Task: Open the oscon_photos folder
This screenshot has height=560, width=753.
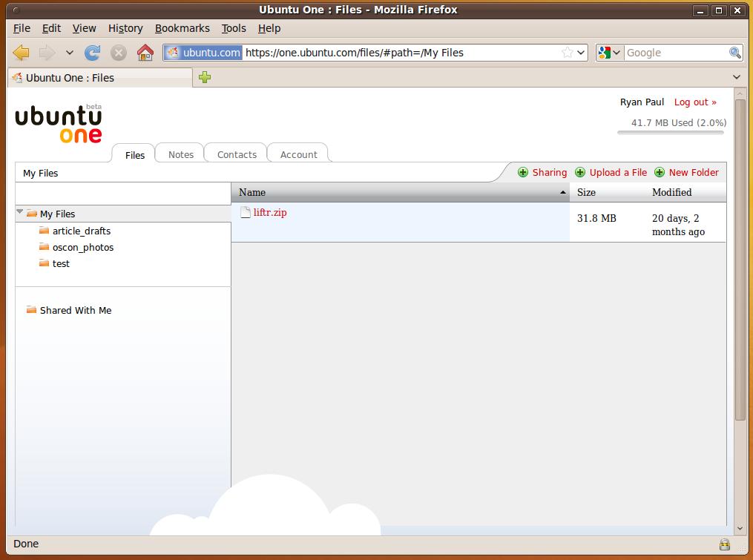Action: (83, 247)
